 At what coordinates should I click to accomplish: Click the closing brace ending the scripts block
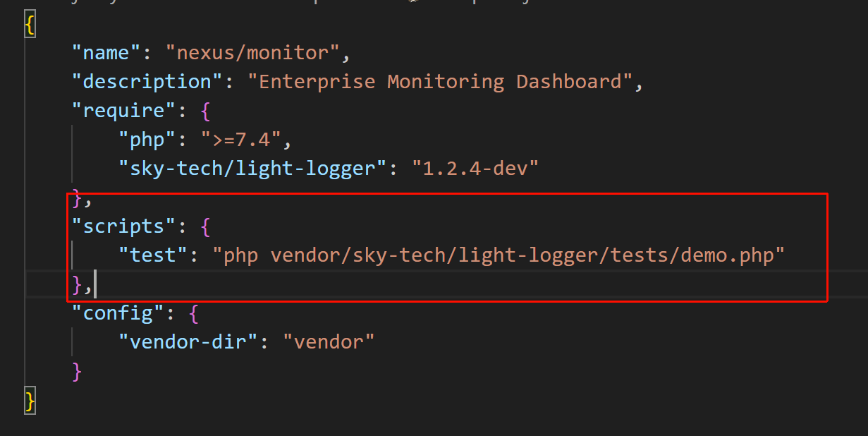(x=78, y=284)
